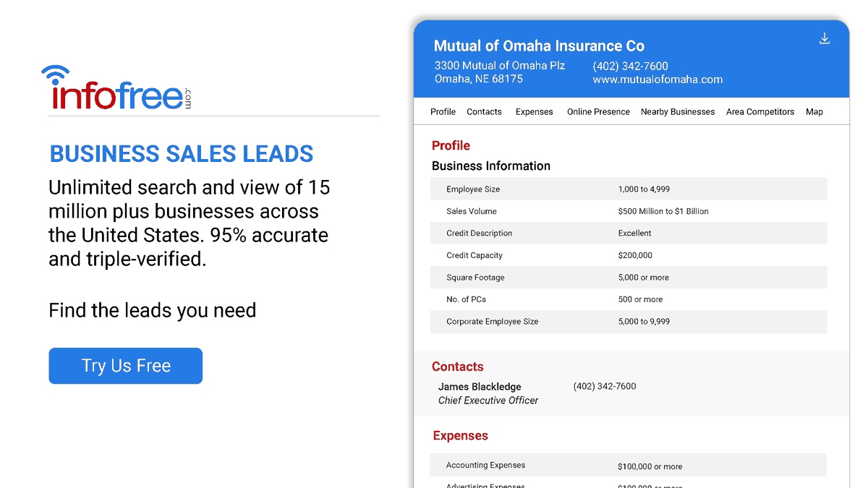Screen dimensions: 868x488
Task: Open the Profile tab
Action: [443, 111]
